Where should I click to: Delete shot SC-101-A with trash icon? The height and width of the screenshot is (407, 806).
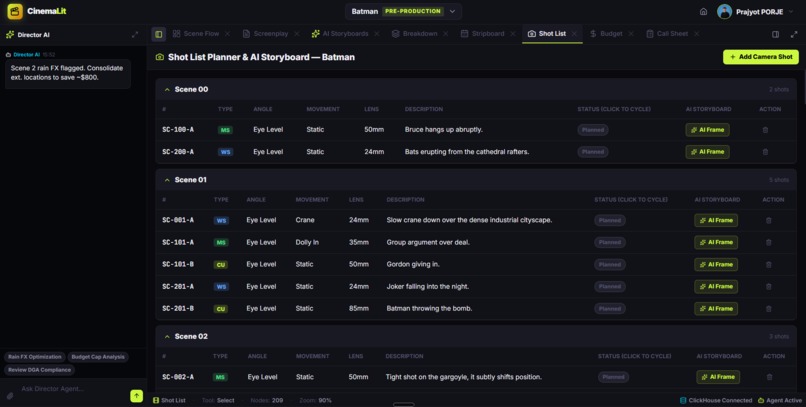768,243
